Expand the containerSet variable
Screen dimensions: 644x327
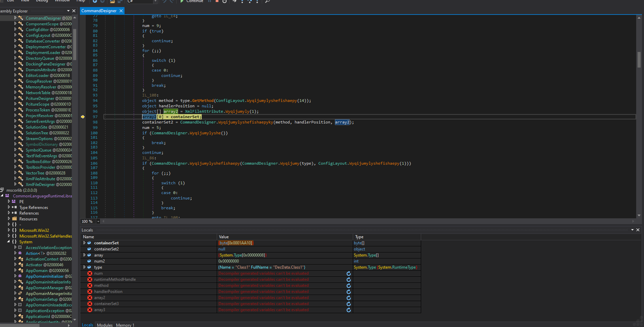point(84,243)
